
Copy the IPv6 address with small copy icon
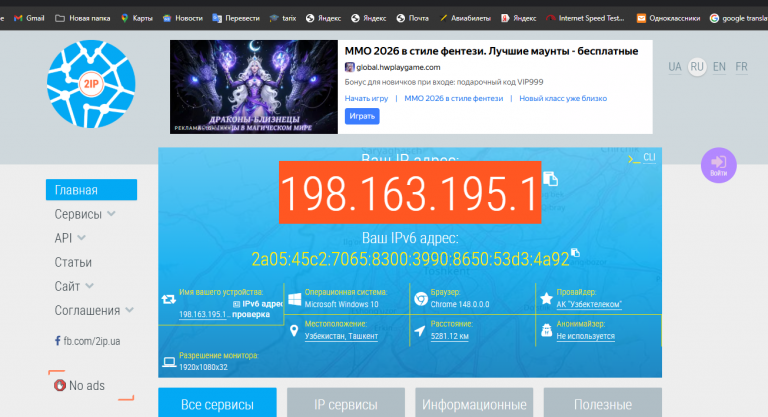pos(576,252)
